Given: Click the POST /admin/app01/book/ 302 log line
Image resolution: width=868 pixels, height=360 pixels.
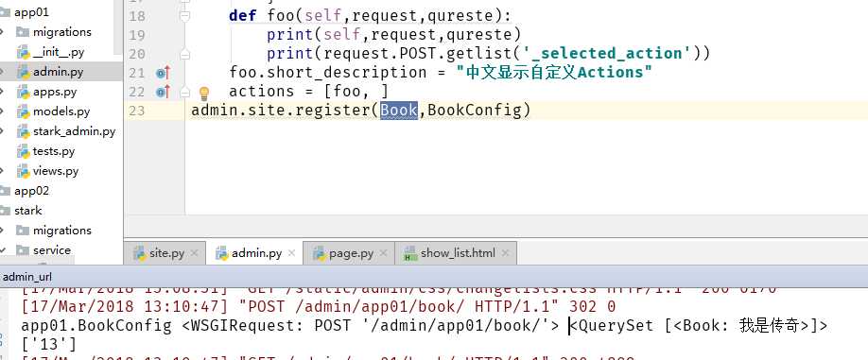Looking at the screenshot, I should click(319, 306).
